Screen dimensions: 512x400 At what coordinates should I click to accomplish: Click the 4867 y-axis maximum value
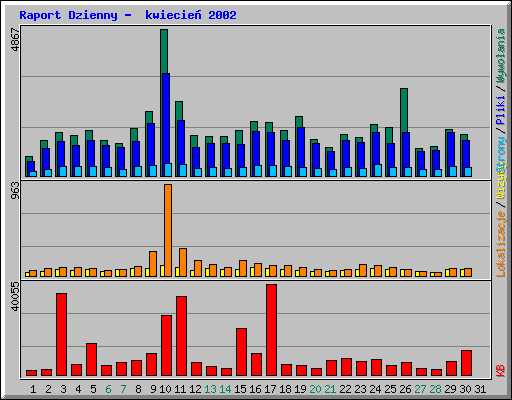pos(15,40)
